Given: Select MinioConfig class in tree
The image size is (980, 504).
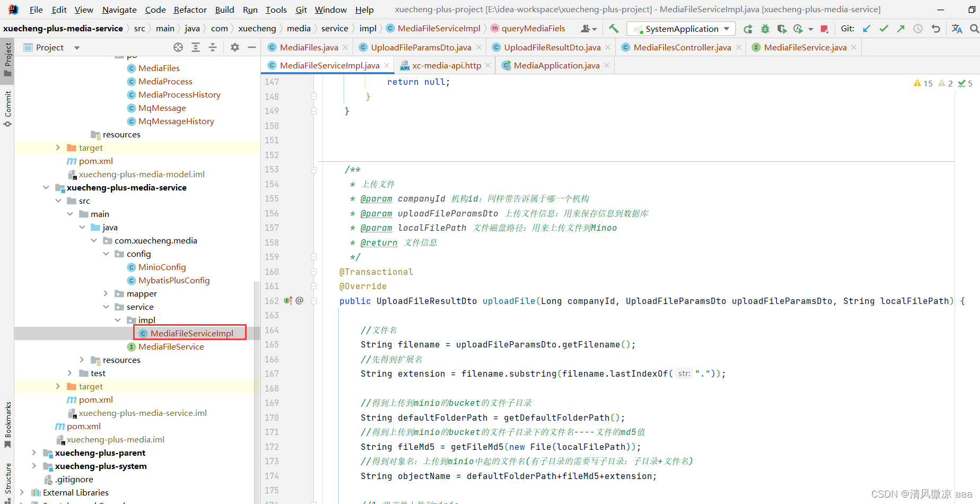Looking at the screenshot, I should [x=162, y=267].
